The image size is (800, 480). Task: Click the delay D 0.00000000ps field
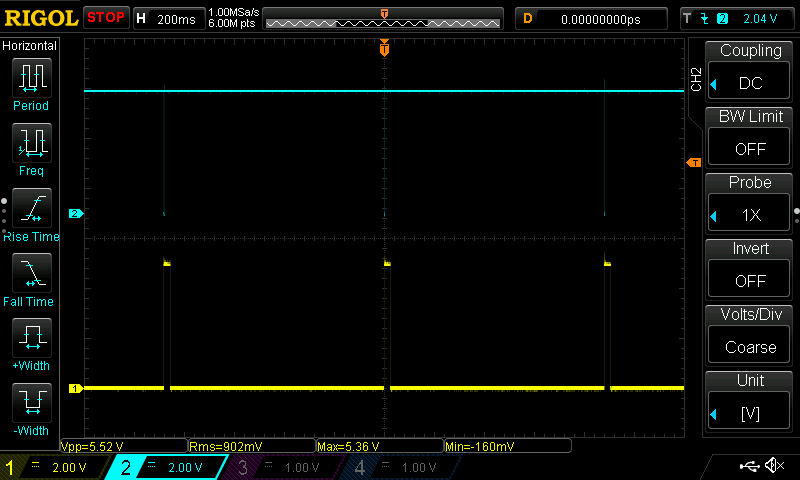click(591, 19)
